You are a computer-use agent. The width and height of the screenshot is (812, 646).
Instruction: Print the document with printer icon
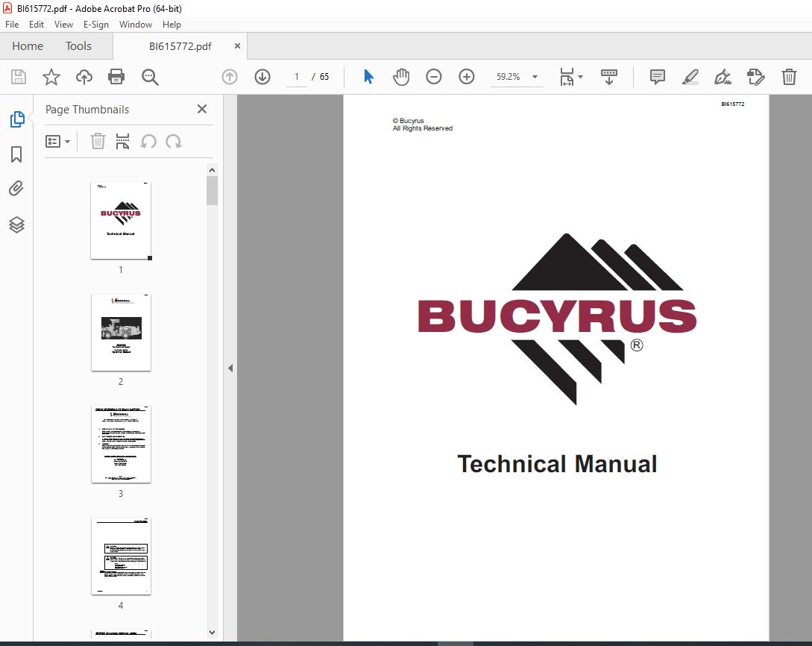[116, 77]
